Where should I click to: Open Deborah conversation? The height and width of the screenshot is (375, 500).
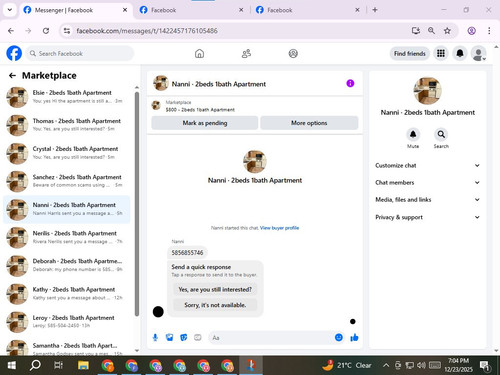tap(67, 265)
